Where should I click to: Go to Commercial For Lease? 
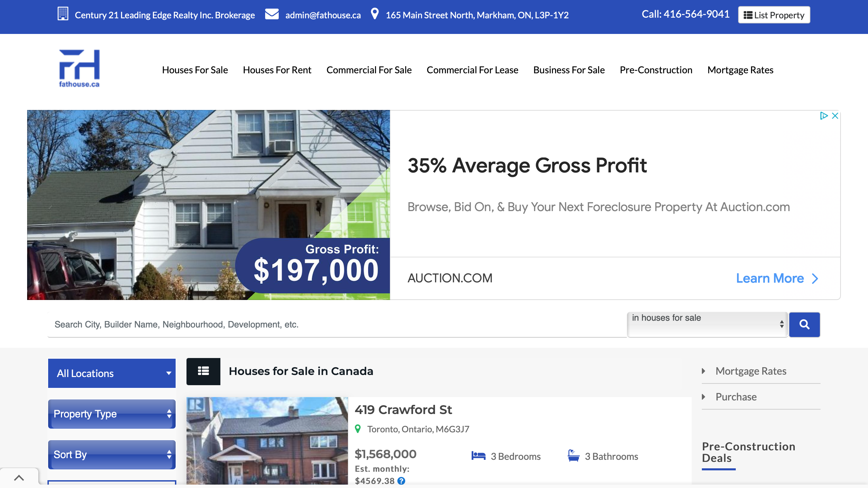click(472, 70)
